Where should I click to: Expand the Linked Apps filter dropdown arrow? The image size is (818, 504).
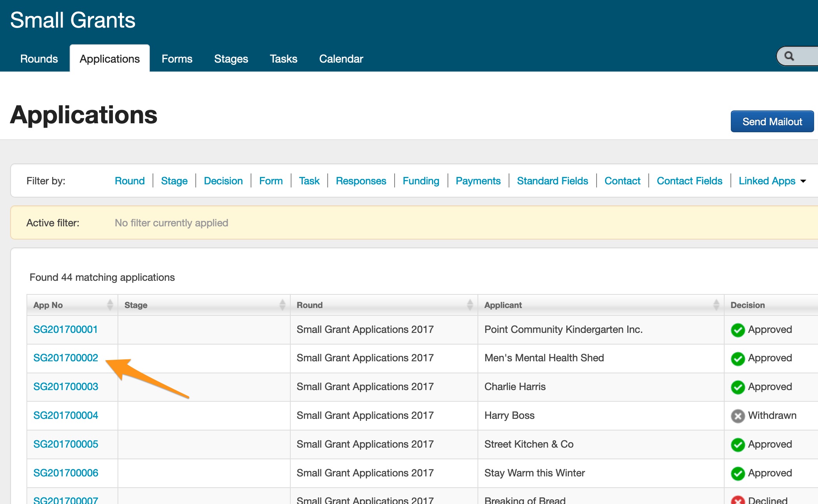[803, 181]
